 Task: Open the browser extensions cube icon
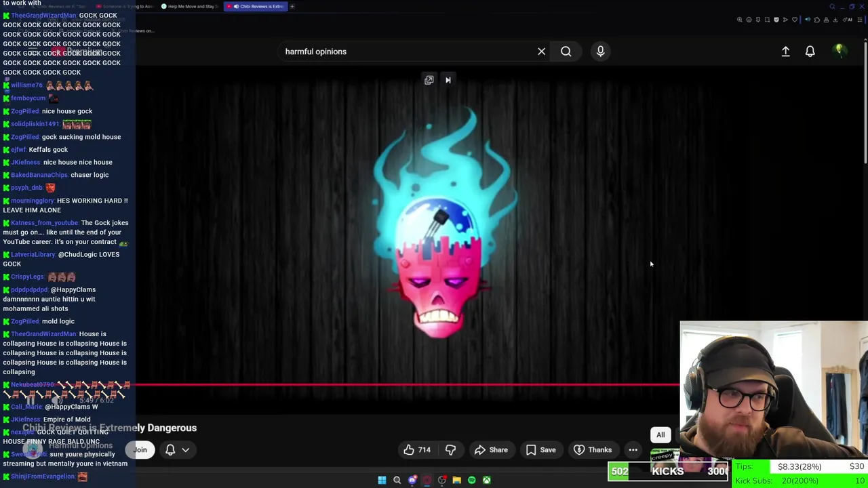(817, 20)
